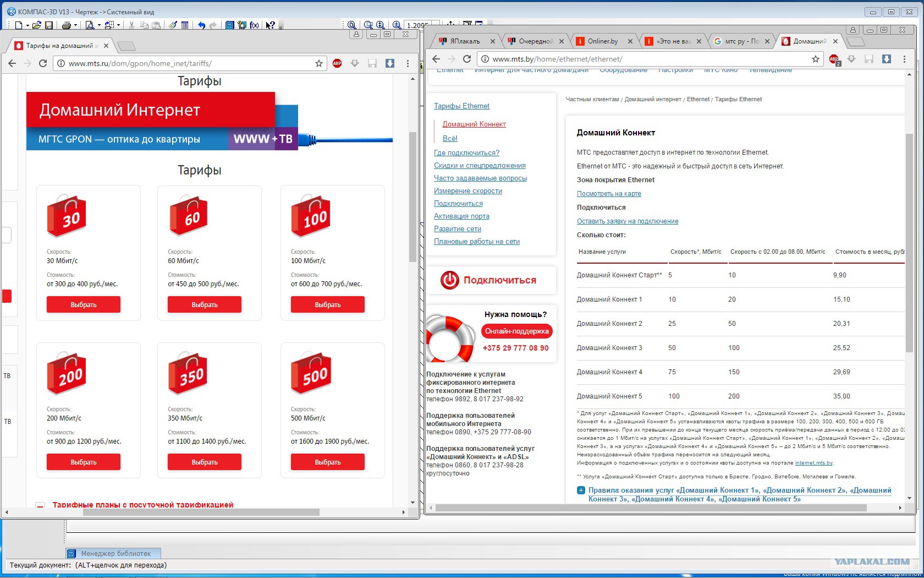Open AdBlock Plus in right browser
The width and height of the screenshot is (924, 578).
(834, 59)
